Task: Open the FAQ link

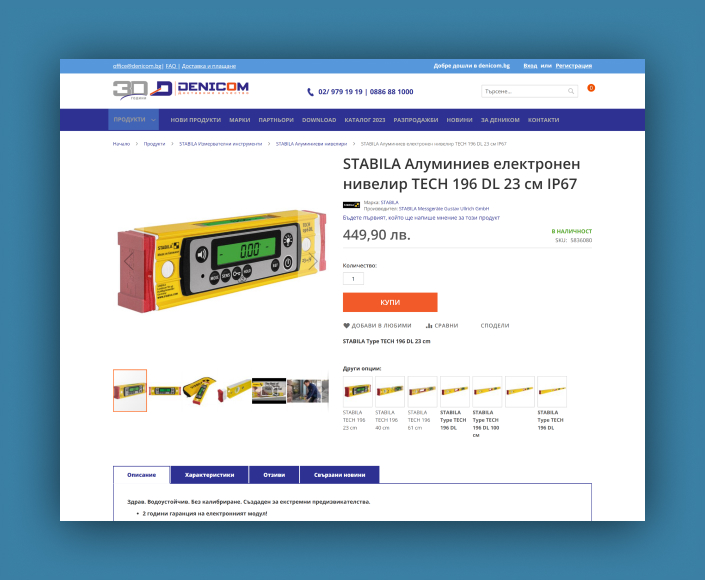Action: [x=171, y=66]
